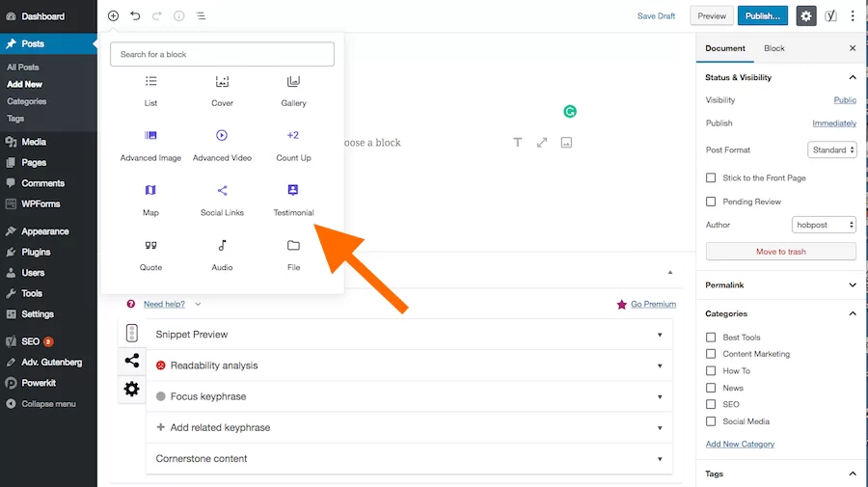Click the Add New Category link
This screenshot has height=487, width=868.
pyautogui.click(x=740, y=444)
